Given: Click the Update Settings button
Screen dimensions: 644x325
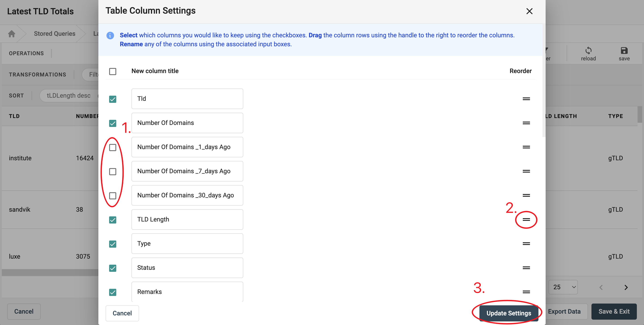Looking at the screenshot, I should tap(508, 313).
